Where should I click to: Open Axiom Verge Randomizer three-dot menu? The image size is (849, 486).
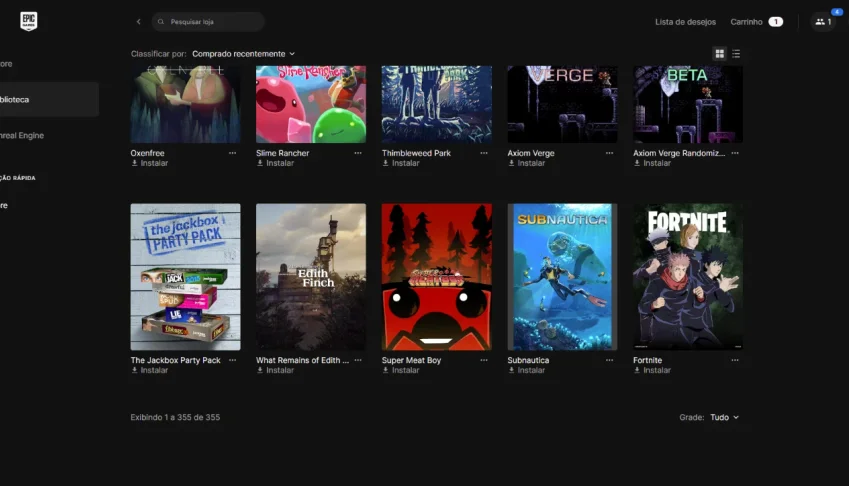(735, 153)
